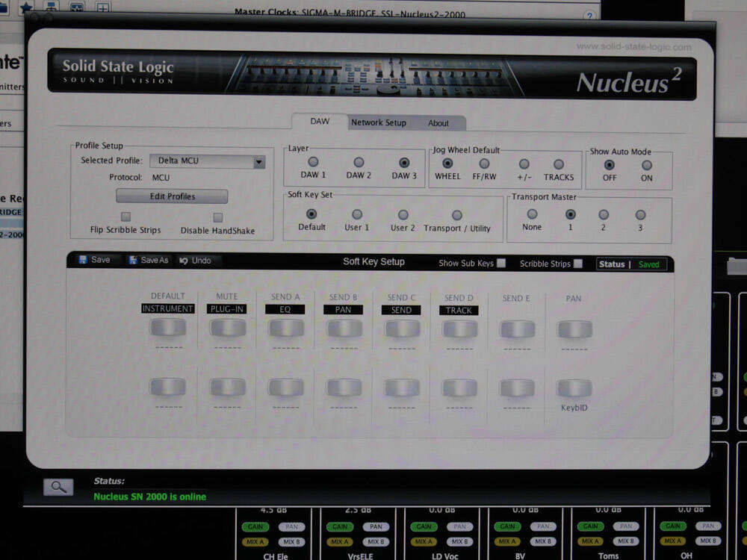
Task: Click the SEND D TRACK soft key button
Action: pyautogui.click(x=459, y=329)
